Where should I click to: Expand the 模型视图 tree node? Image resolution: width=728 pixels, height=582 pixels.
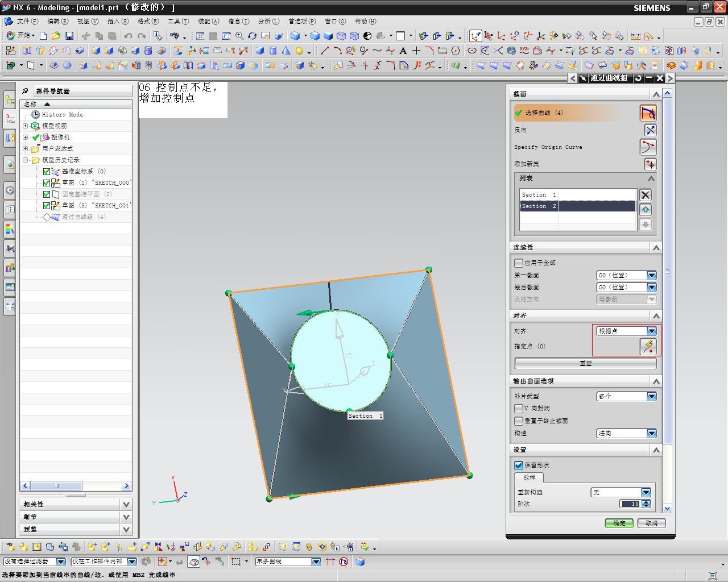[25, 126]
